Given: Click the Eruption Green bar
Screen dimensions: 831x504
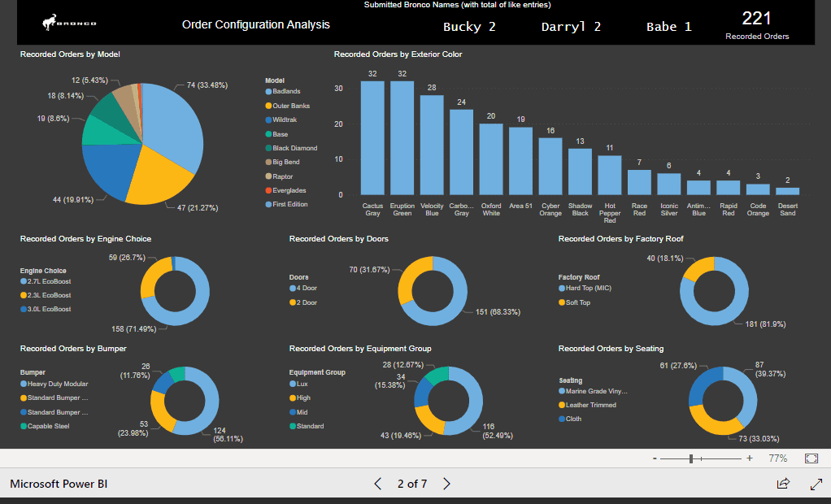Looking at the screenshot, I should [402, 138].
